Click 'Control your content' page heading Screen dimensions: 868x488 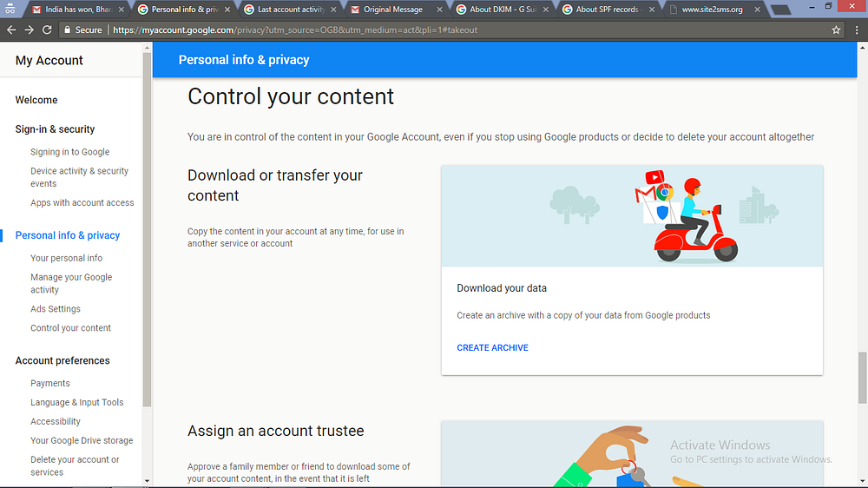coord(291,96)
